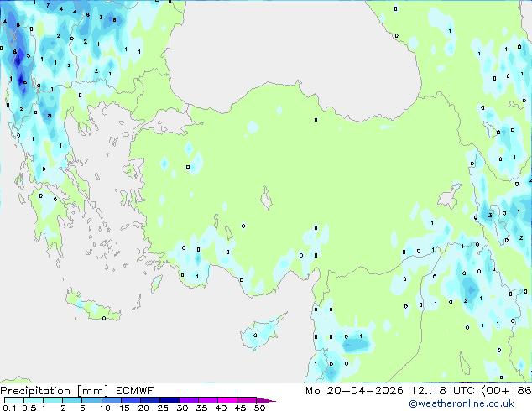Click the 35–40 mm legend color swatch
Image resolution: width=532 pixels, height=411 pixels.
tap(207, 400)
